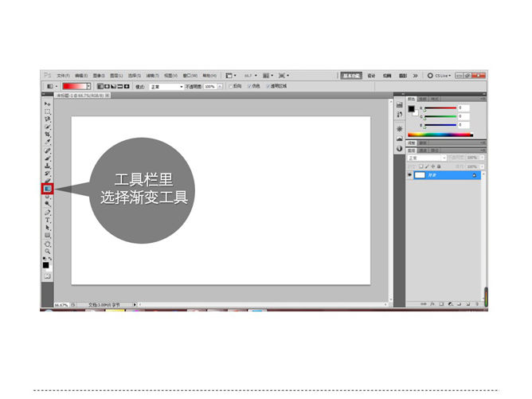Select the Gradient tool highlighted in red

point(47,189)
